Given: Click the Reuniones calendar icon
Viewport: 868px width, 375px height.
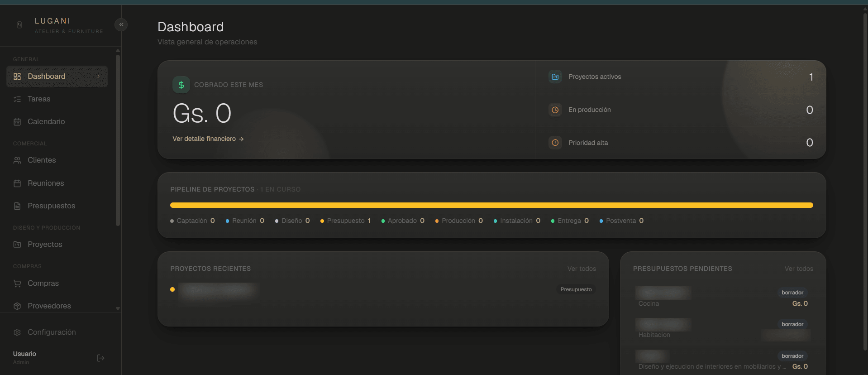Looking at the screenshot, I should click(x=17, y=183).
